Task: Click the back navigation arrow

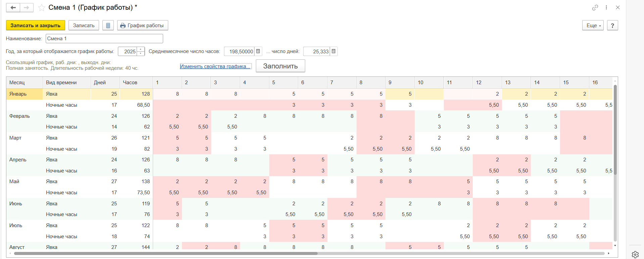Action: click(13, 7)
